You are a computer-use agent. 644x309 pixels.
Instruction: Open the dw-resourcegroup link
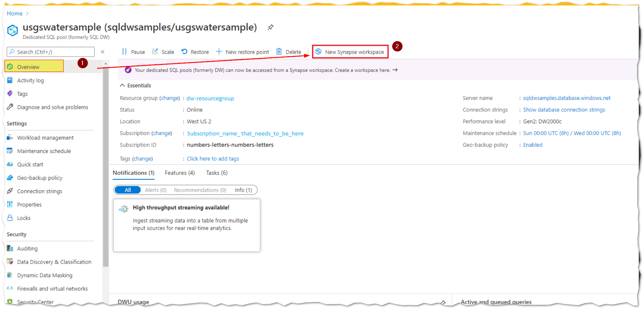[210, 98]
